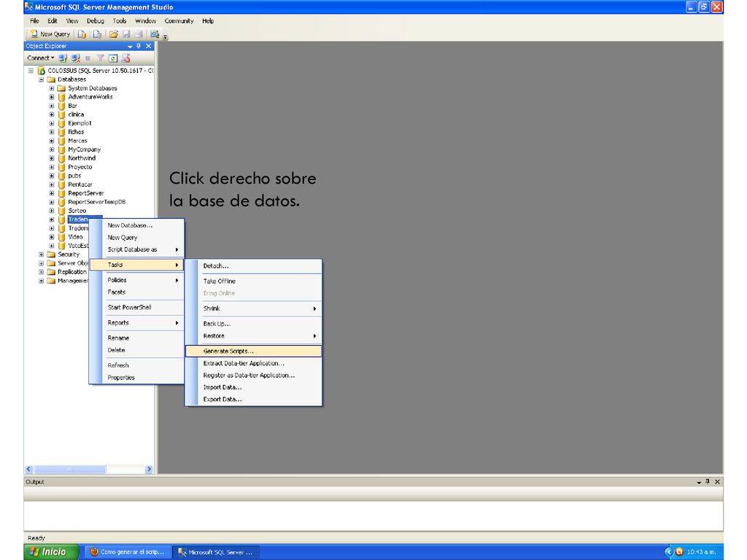Click the New Query toolbar button

(x=50, y=34)
